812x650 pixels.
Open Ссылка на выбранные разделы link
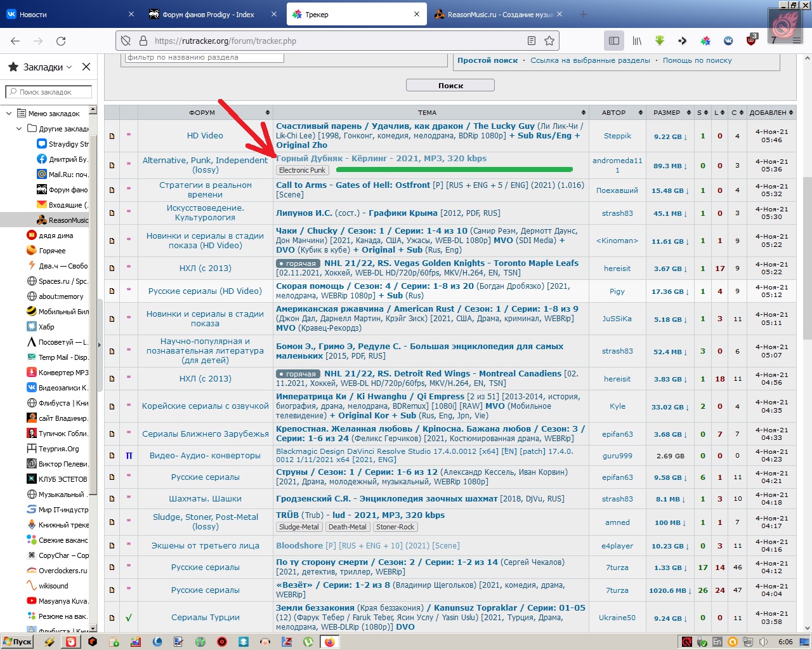[590, 60]
